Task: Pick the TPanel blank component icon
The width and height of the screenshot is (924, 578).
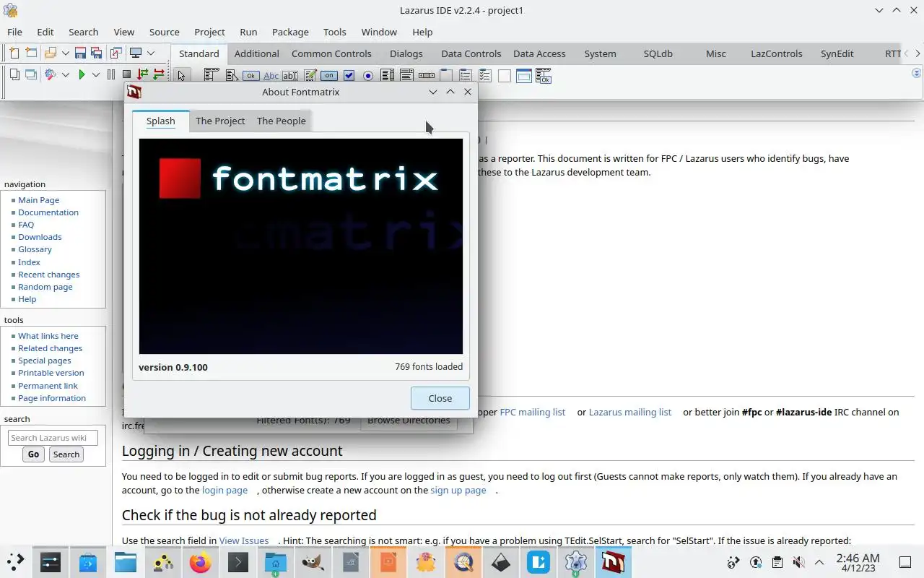Action: click(505, 75)
